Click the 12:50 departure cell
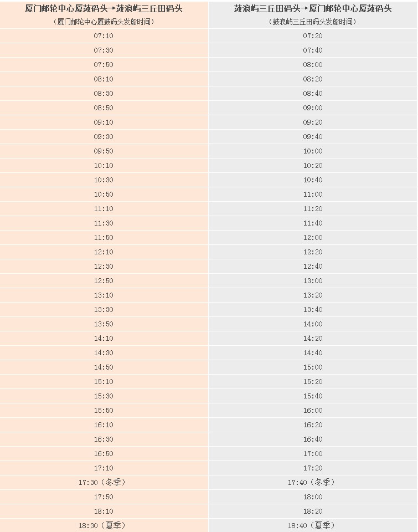The height and width of the screenshot is (532, 418). (104, 281)
